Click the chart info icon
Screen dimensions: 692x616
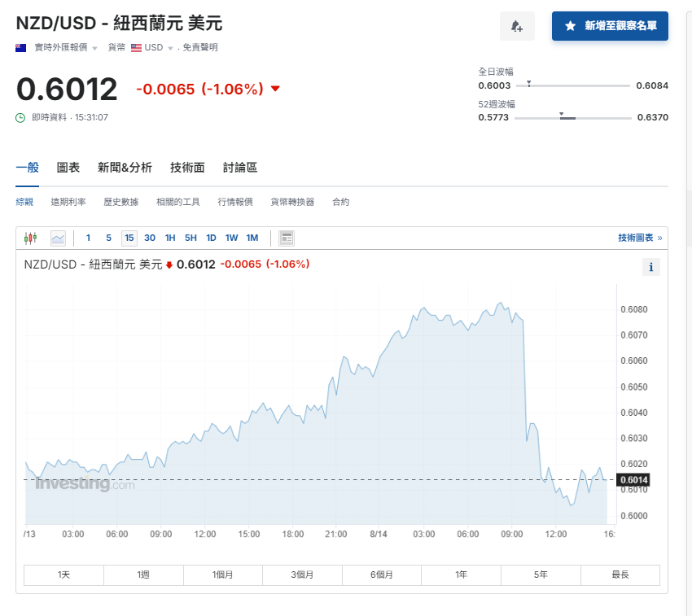(650, 266)
